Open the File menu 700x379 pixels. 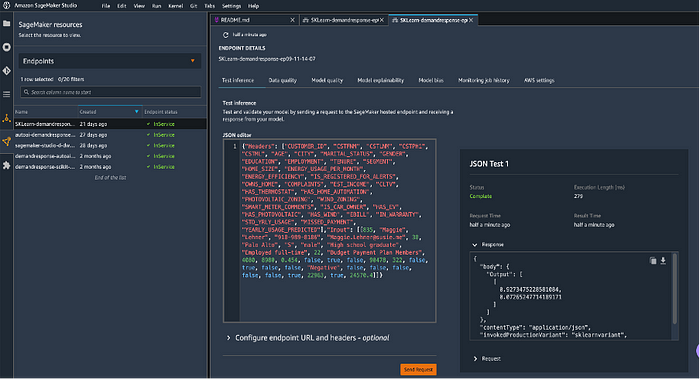point(106,6)
